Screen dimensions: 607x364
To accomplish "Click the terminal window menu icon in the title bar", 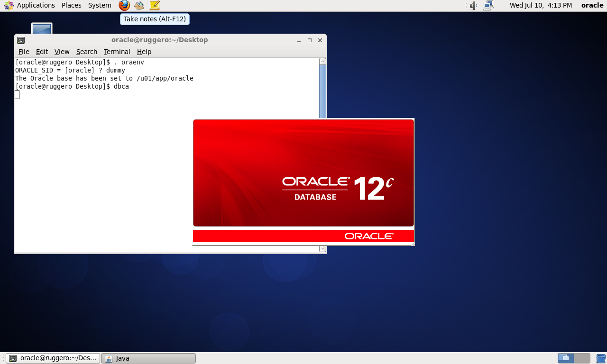I will coord(21,40).
